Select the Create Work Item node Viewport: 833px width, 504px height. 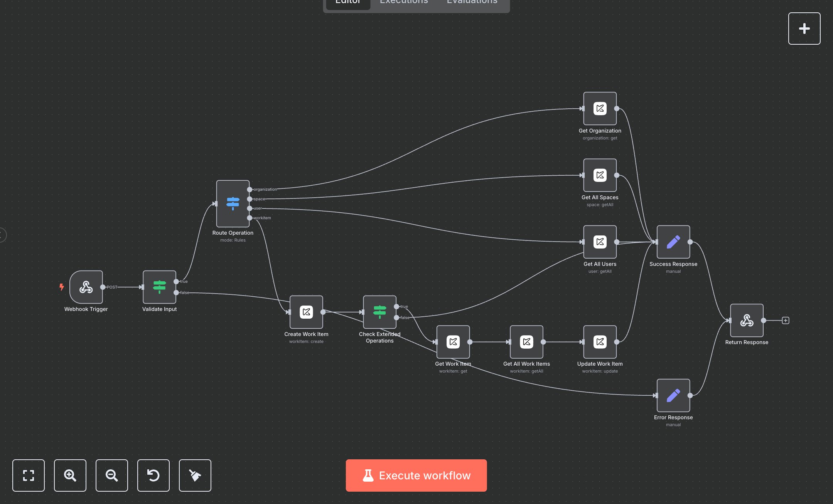coord(306,312)
